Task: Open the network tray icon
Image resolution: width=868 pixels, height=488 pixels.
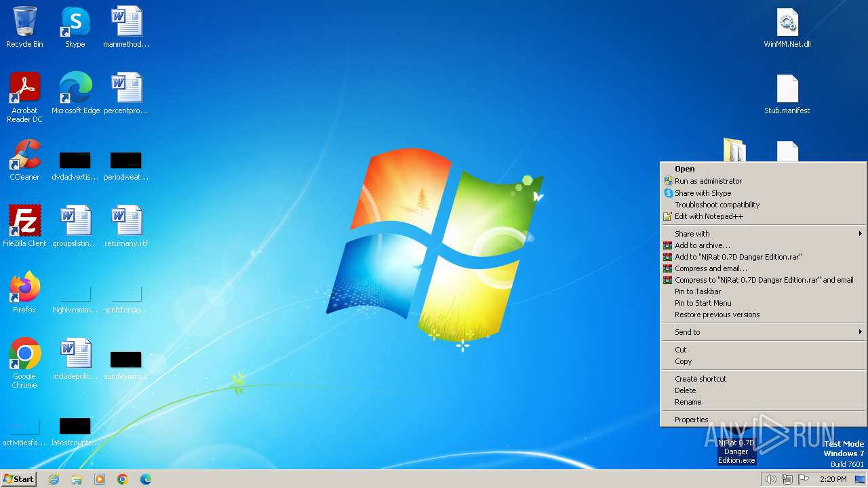Action: tap(787, 479)
